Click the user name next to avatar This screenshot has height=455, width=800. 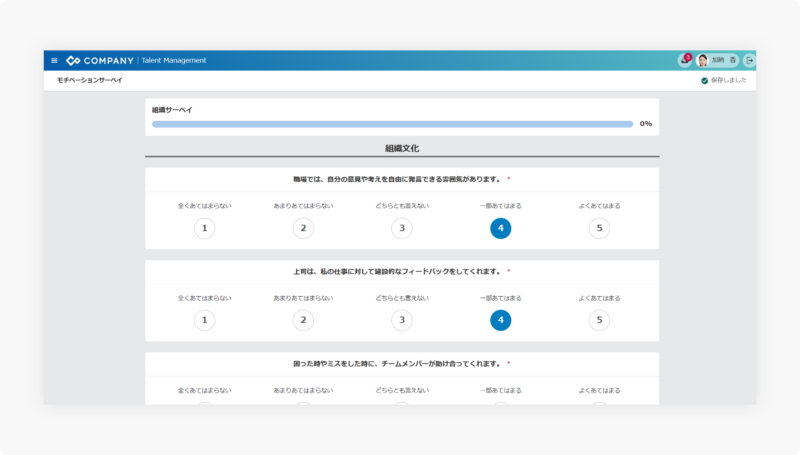coord(724,60)
